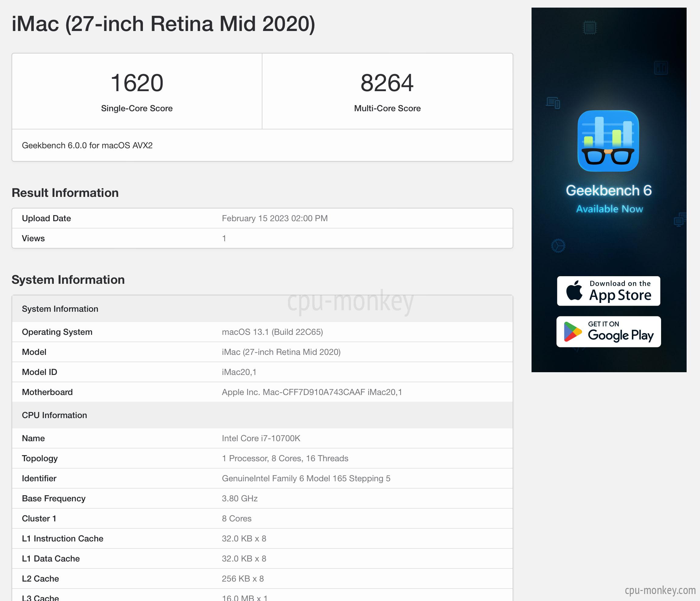Select February 15 2023 02:00 PM value

tap(275, 218)
